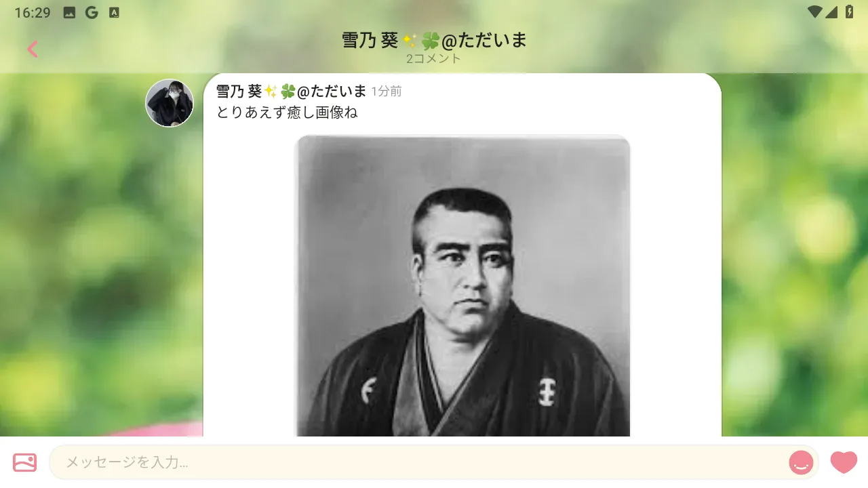868x488 pixels.
Task: Tap the Google G notification icon
Action: tap(92, 12)
